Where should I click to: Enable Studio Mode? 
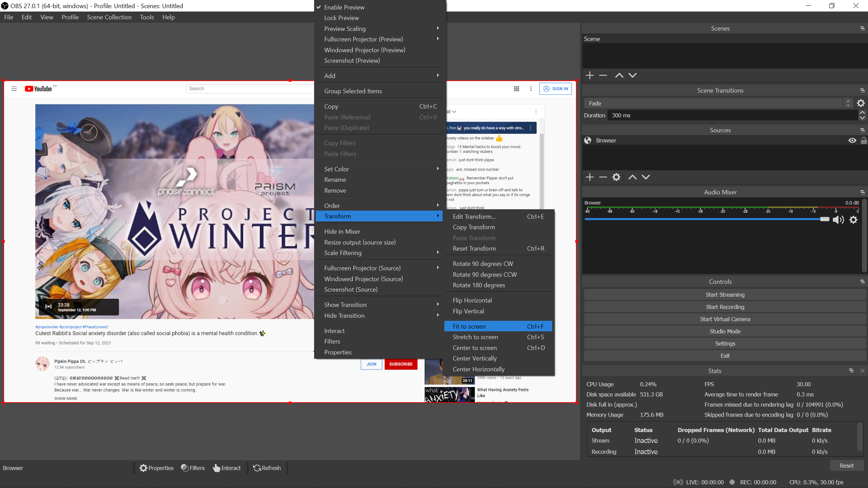point(725,331)
